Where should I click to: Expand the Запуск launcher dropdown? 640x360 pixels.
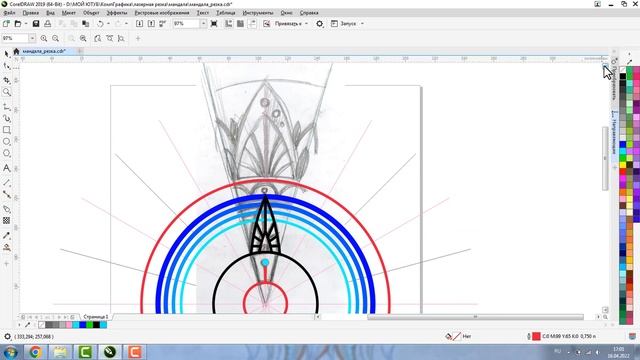pyautogui.click(x=362, y=24)
